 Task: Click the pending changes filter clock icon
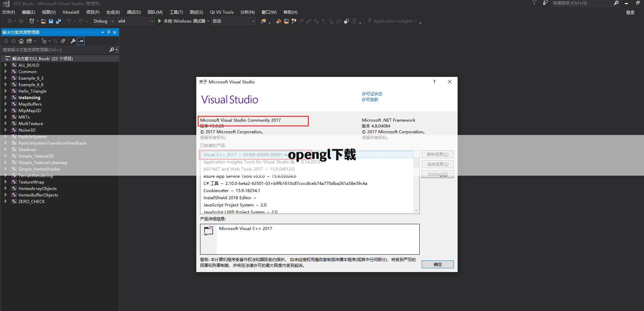point(44,41)
